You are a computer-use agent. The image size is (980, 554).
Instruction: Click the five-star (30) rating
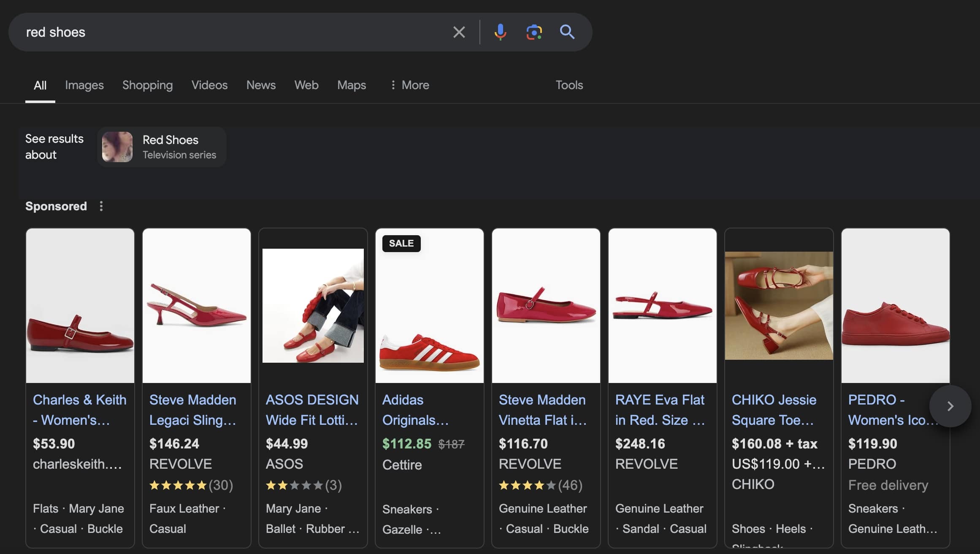(191, 485)
